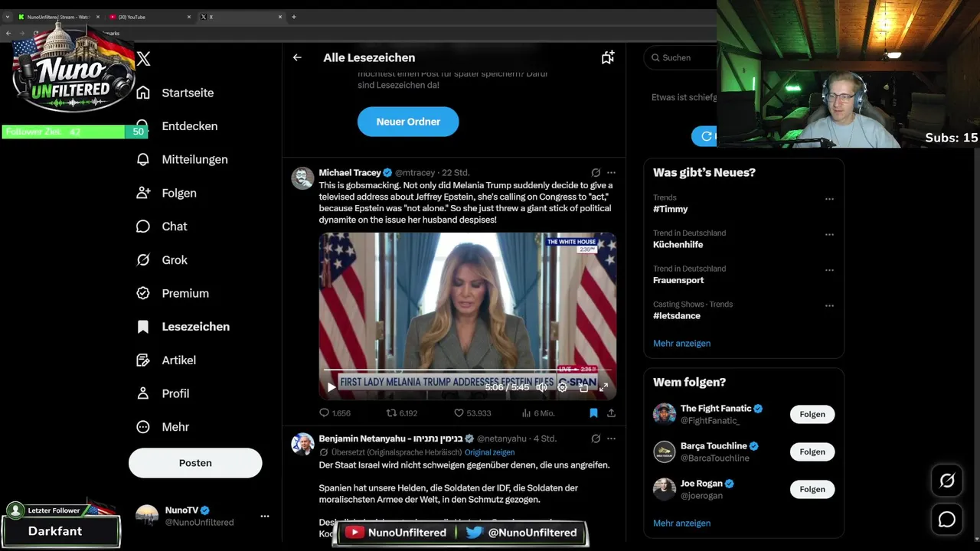The height and width of the screenshot is (551, 980).
Task: Click Original zeigen link
Action: [489, 452]
